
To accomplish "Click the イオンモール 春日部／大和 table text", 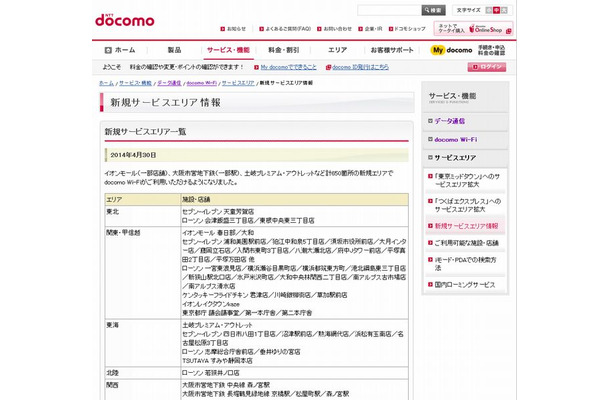I will coord(218,233).
